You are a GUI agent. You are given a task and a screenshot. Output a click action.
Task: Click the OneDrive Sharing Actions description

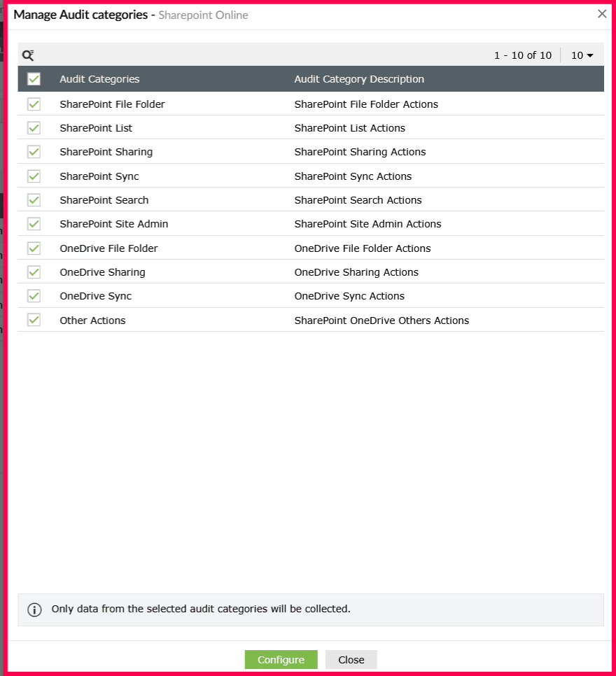click(356, 272)
